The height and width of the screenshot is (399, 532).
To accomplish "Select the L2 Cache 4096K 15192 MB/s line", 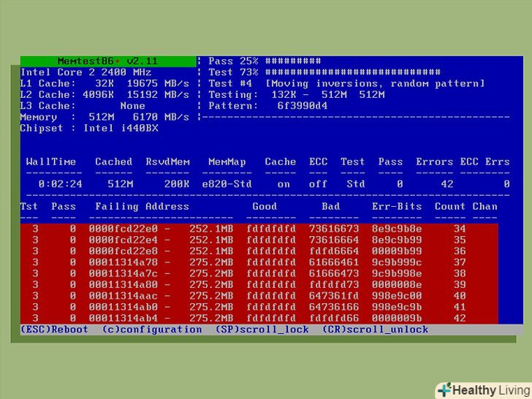I will 104,95.
